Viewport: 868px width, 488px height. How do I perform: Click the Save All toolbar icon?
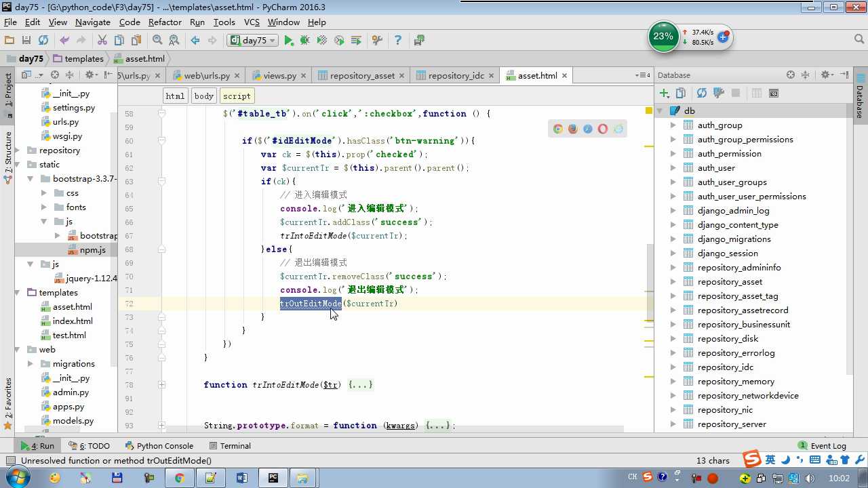pos(26,41)
